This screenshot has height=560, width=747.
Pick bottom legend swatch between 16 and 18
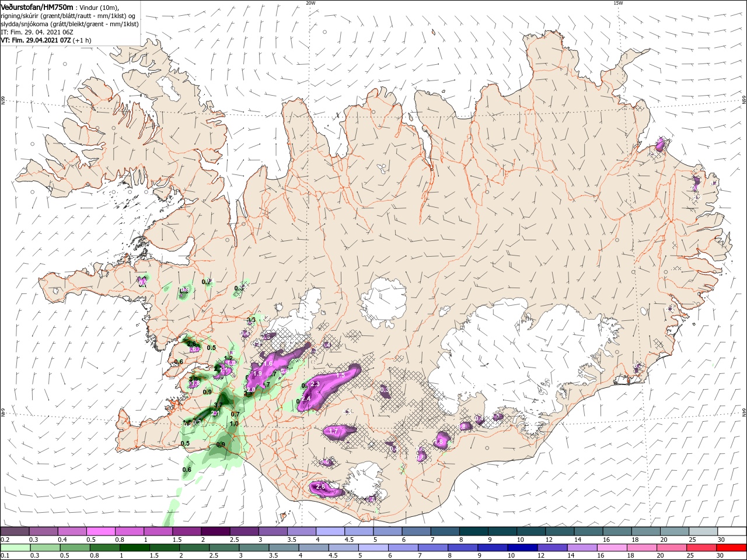pos(613,548)
